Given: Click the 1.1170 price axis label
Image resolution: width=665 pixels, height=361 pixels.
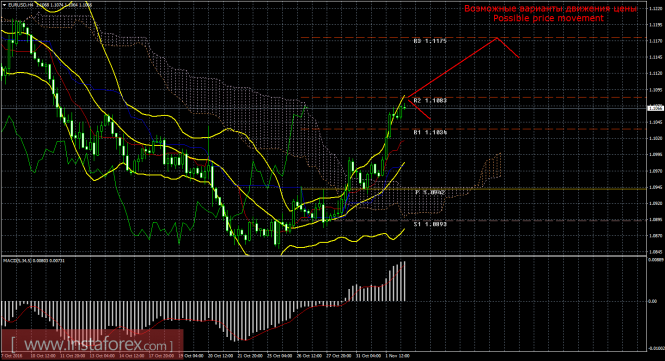Looking at the screenshot, I should [656, 41].
